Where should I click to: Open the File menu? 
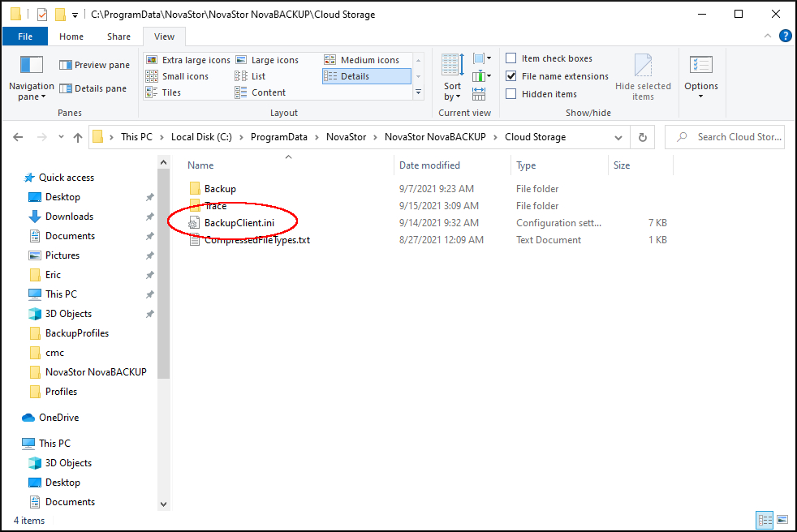tap(25, 36)
